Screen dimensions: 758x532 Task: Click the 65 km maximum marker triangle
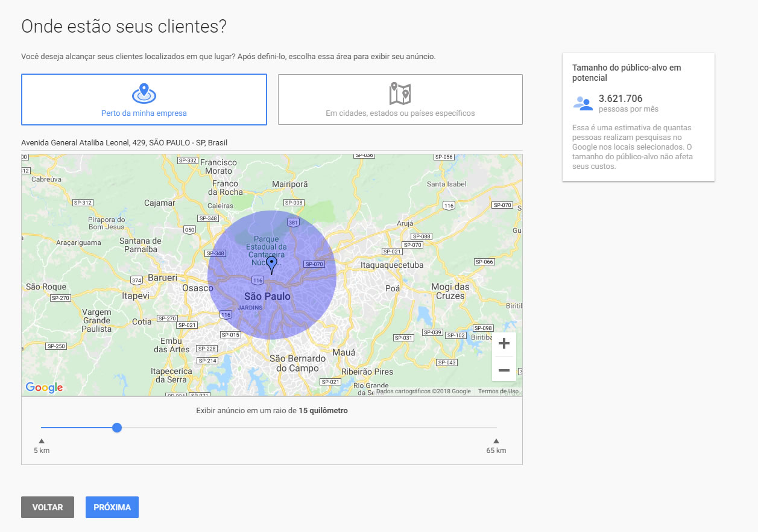pyautogui.click(x=496, y=441)
